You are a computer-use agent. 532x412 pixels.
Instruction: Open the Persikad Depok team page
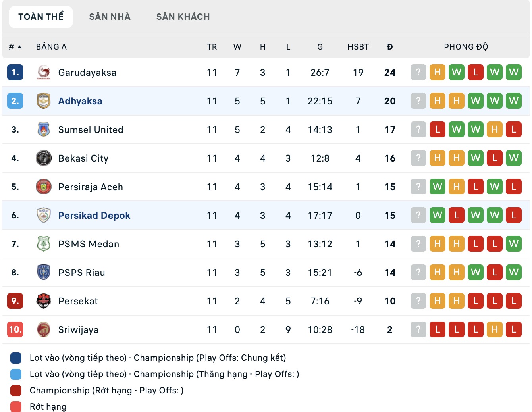click(94, 215)
